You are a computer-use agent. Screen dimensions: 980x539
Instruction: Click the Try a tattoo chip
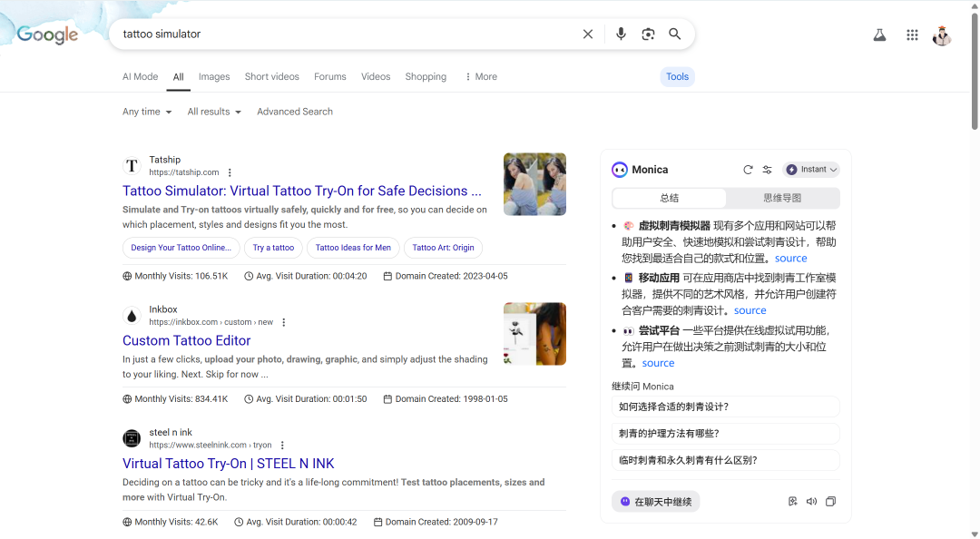(x=273, y=248)
